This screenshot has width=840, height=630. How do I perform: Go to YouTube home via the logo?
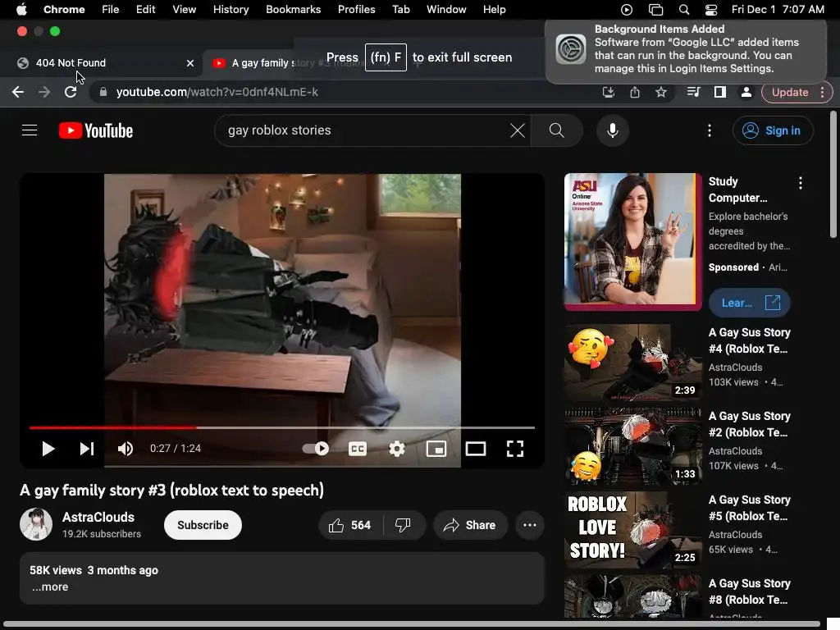pyautogui.click(x=96, y=130)
